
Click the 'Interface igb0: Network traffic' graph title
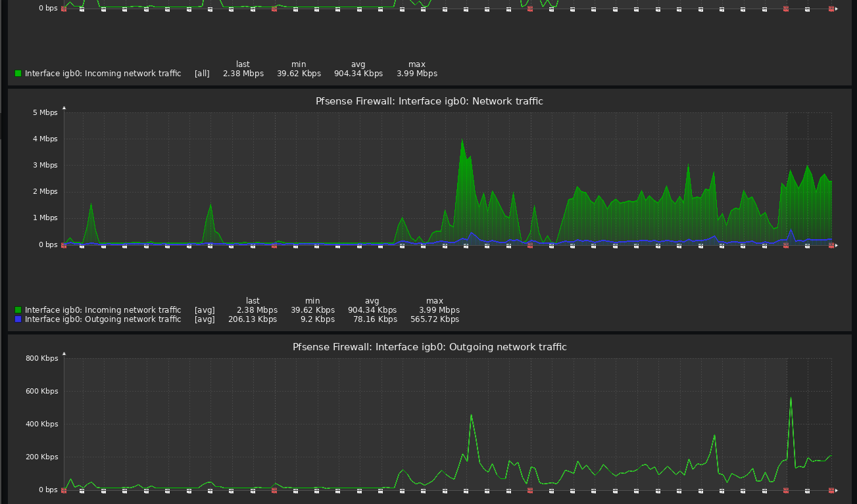[429, 101]
